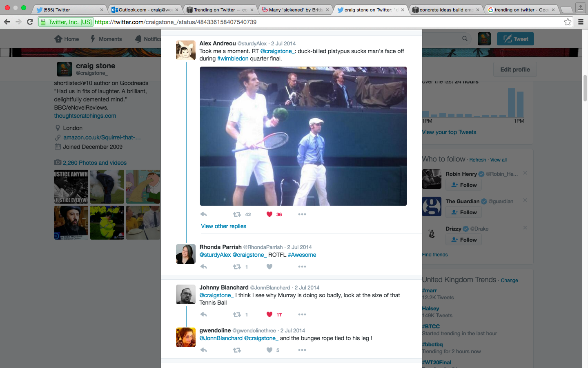
Task: Go to Twitter Home
Action: 67,39
